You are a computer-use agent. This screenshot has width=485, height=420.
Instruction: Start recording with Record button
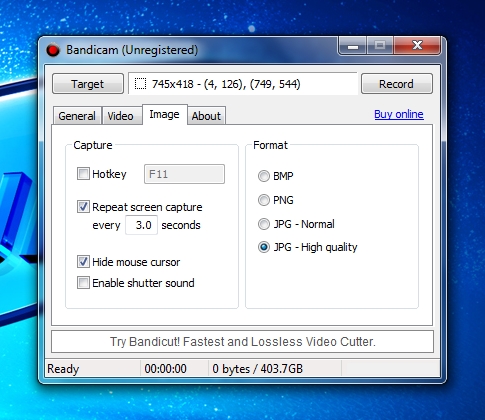pos(397,84)
